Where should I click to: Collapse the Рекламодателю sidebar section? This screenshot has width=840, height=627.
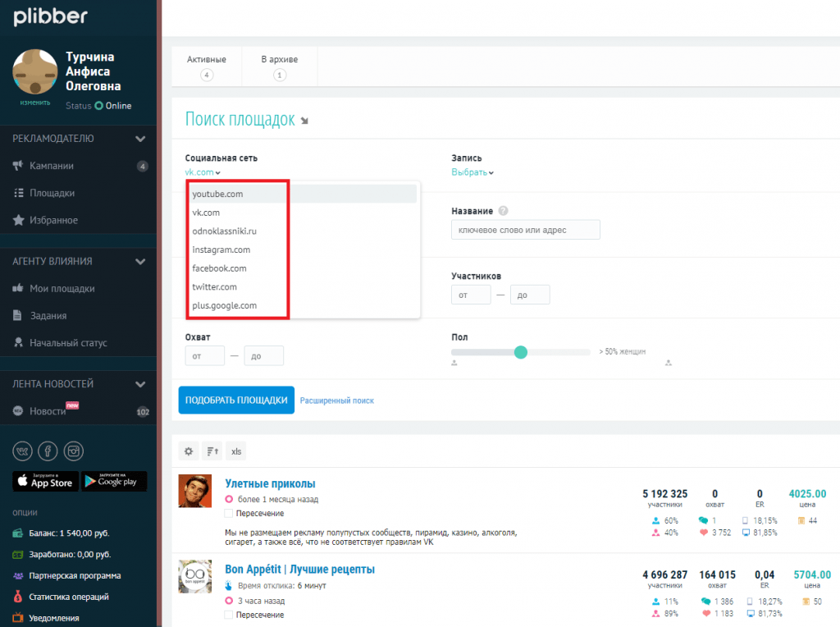[x=140, y=139]
